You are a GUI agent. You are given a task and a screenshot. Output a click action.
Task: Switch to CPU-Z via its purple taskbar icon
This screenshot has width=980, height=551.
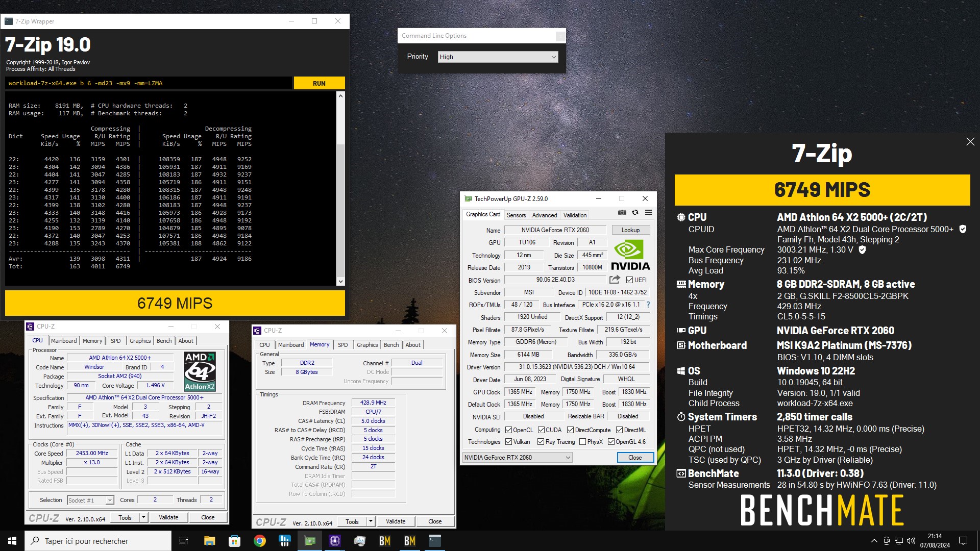pos(334,541)
